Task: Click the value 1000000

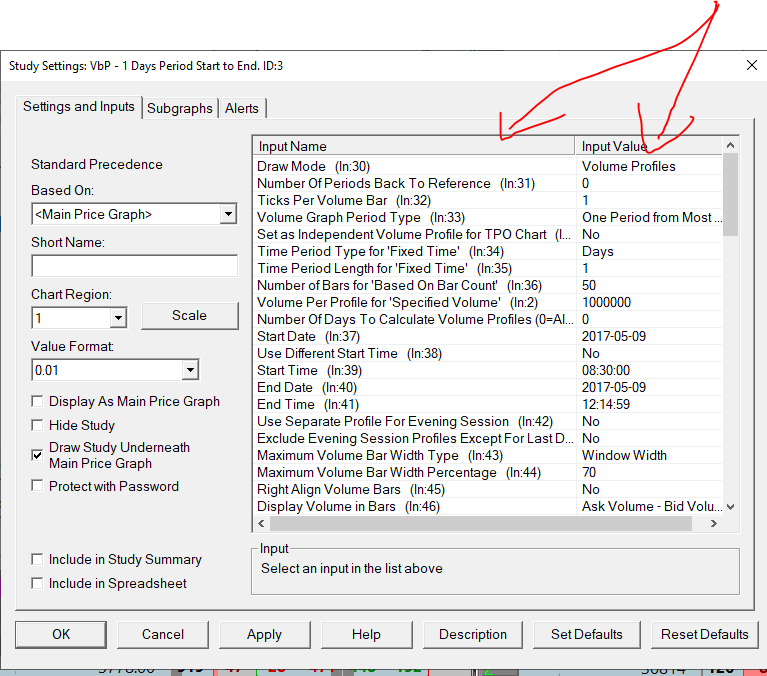Action: [607, 302]
